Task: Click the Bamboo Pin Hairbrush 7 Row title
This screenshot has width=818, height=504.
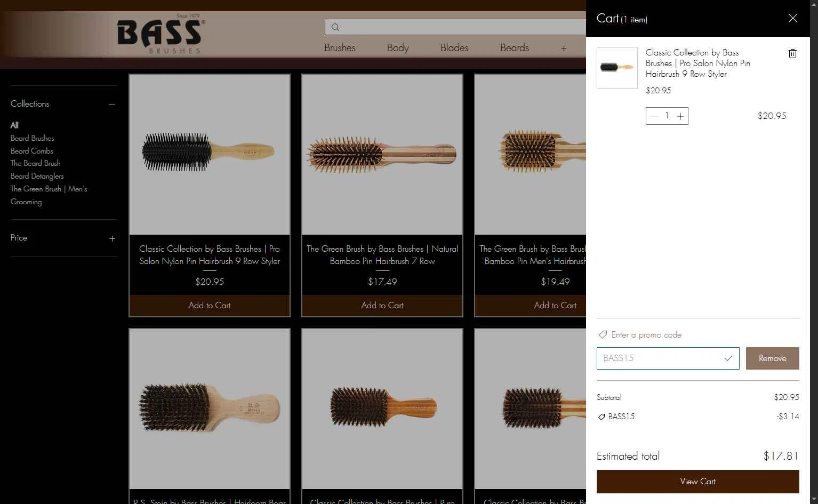Action: (382, 255)
